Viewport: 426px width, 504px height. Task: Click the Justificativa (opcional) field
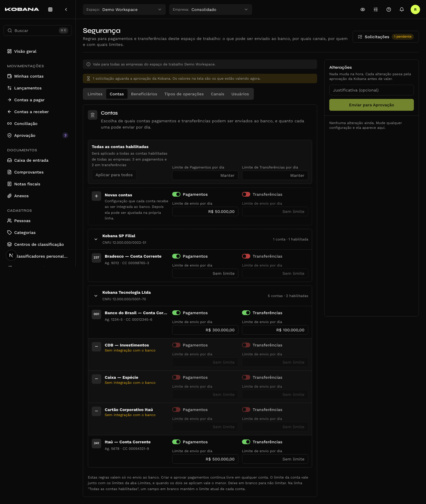click(x=372, y=90)
